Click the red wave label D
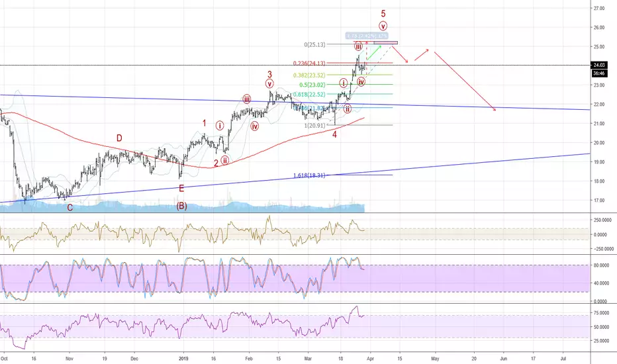This screenshot has height=364, width=617. click(x=119, y=138)
